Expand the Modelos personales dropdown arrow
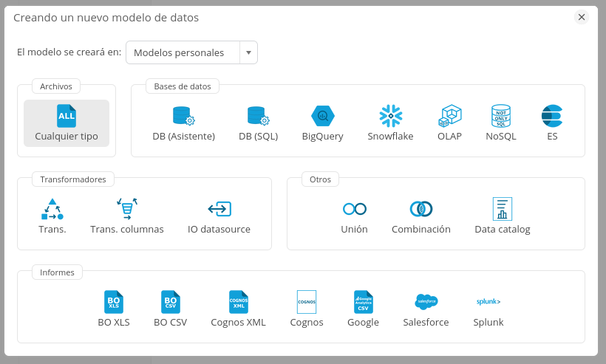Image resolution: width=606 pixels, height=364 pixels. 248,53
